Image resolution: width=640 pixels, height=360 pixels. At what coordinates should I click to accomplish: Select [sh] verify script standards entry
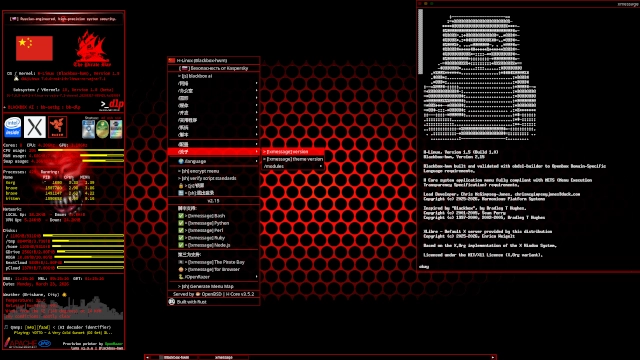[x=213, y=178]
